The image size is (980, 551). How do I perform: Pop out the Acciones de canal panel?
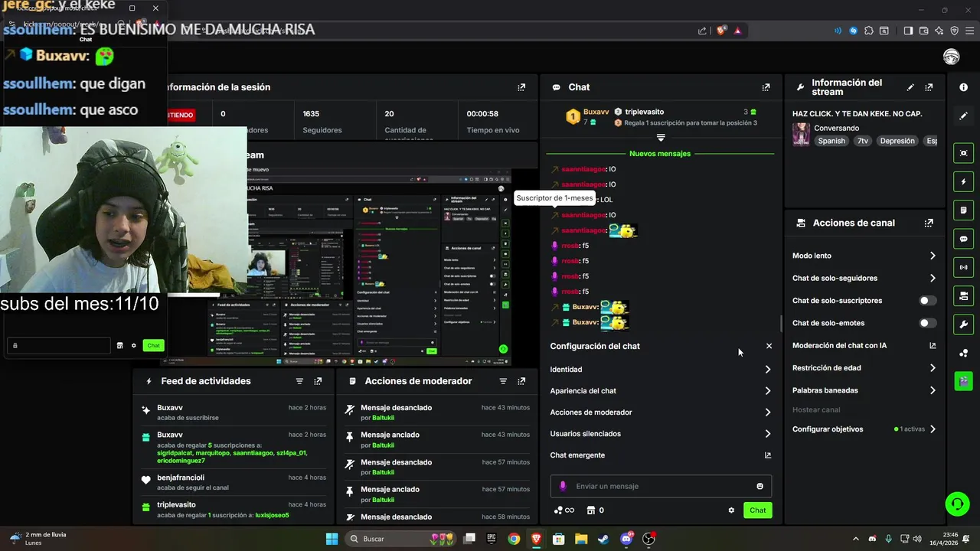tap(929, 223)
